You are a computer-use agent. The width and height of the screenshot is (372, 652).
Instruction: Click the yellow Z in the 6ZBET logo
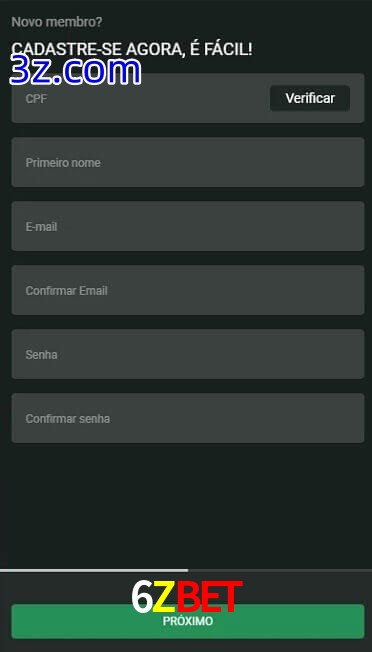(x=164, y=597)
